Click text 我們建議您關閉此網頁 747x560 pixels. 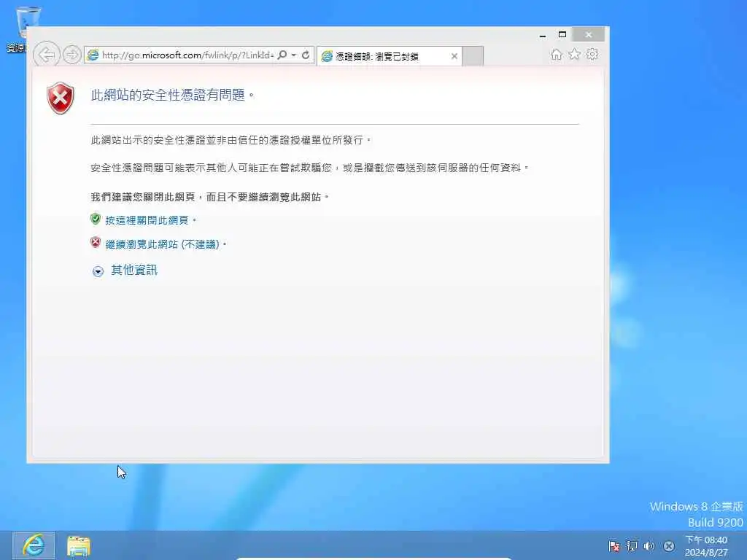pos(143,197)
